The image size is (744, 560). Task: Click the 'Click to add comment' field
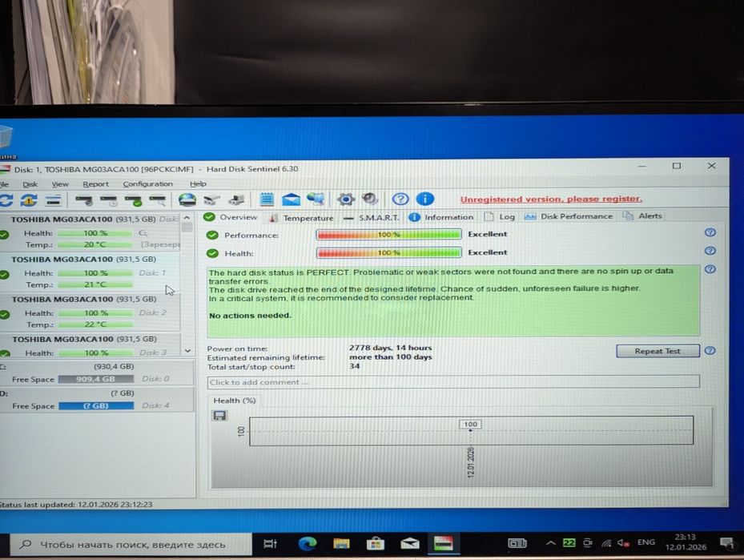pos(453,381)
